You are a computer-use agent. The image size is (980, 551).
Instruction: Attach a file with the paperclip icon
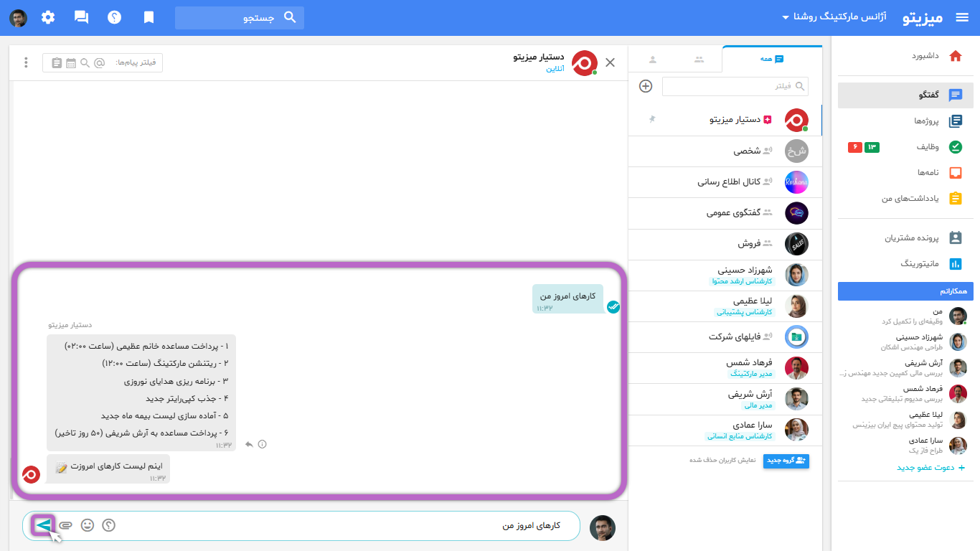(x=66, y=525)
